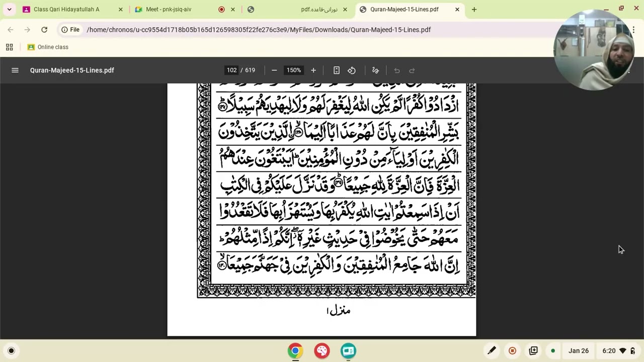The width and height of the screenshot is (644, 362).
Task: Switch to Meet - pnk-jsiq-aiv tab
Action: click(x=169, y=9)
